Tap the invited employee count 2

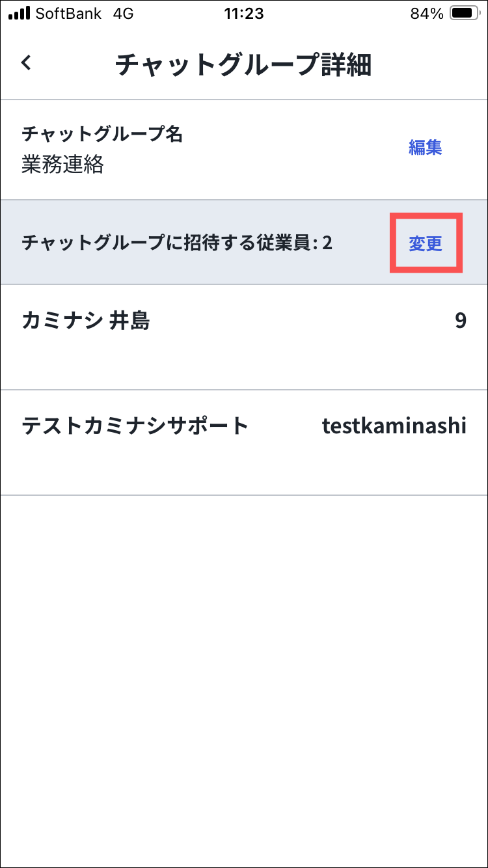pos(327,243)
